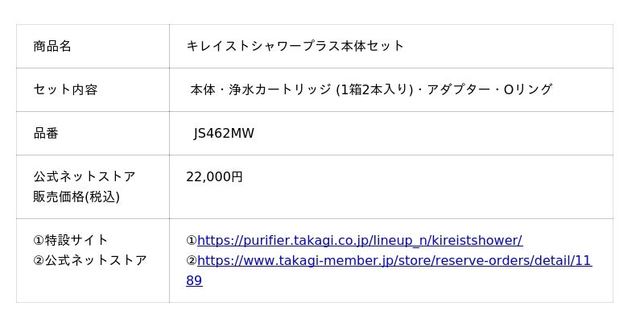Click the 販売価格(税込) label
Screen dimensions: 644x327
coord(76,197)
